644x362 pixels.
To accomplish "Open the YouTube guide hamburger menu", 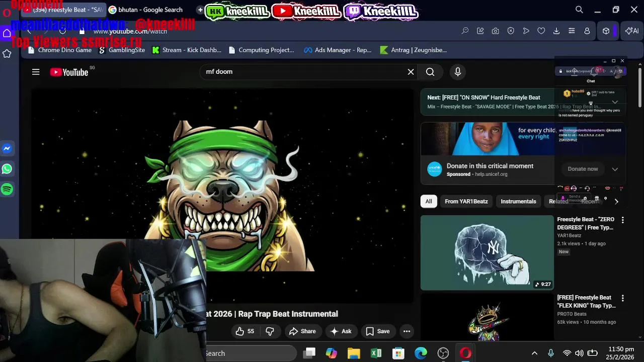I will pos(36,72).
